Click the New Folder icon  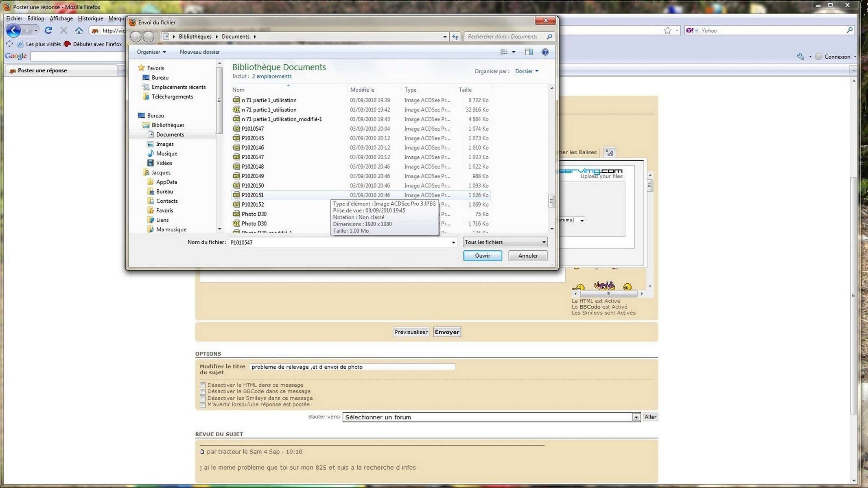click(x=200, y=52)
